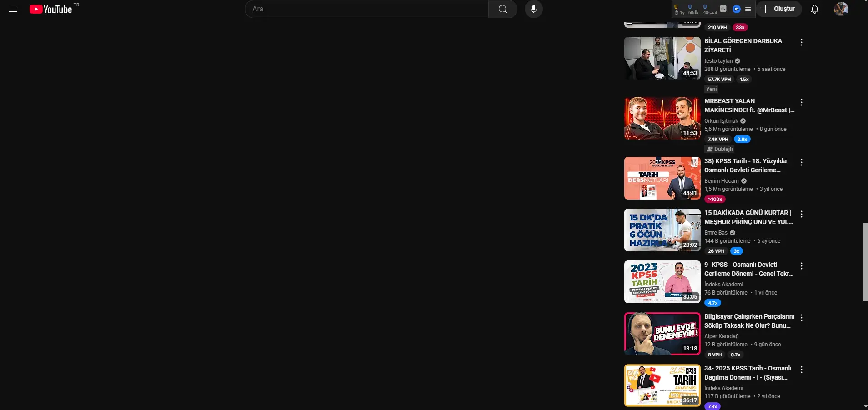
Task: Open 34- 2025 KPSS Tarih - Osmanlı title
Action: 748,373
